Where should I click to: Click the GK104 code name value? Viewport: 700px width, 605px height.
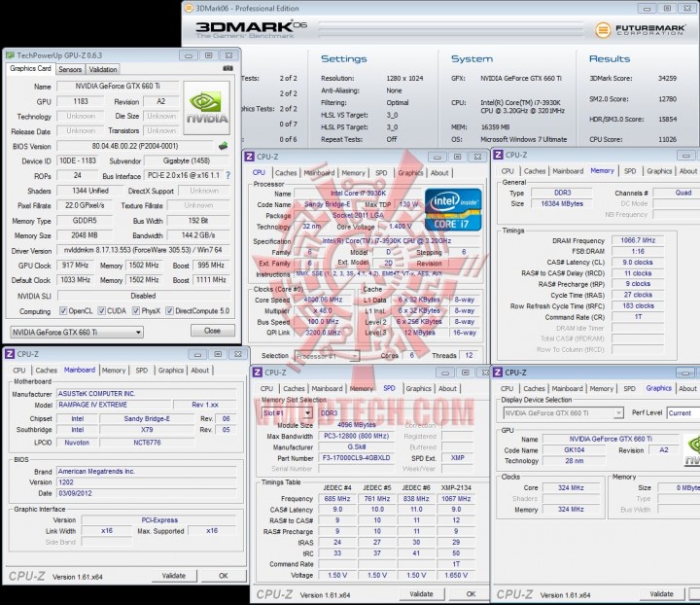[x=575, y=450]
